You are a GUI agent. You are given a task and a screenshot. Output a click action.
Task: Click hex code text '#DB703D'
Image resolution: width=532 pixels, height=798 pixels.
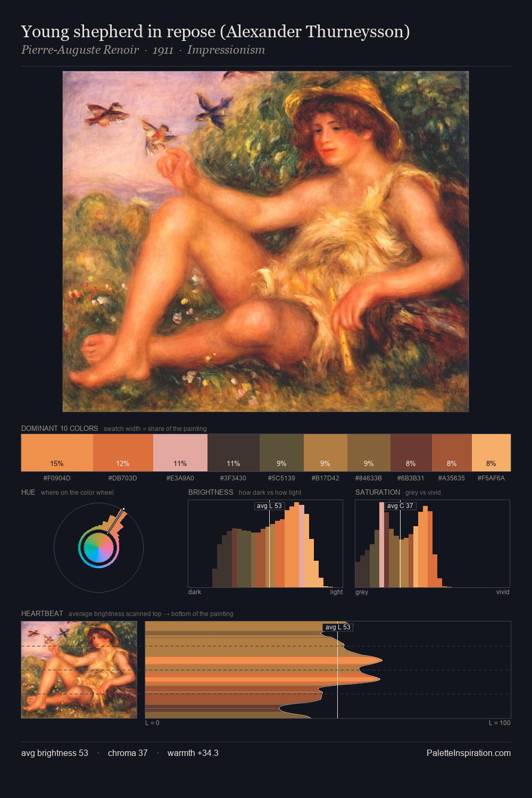pos(123,478)
